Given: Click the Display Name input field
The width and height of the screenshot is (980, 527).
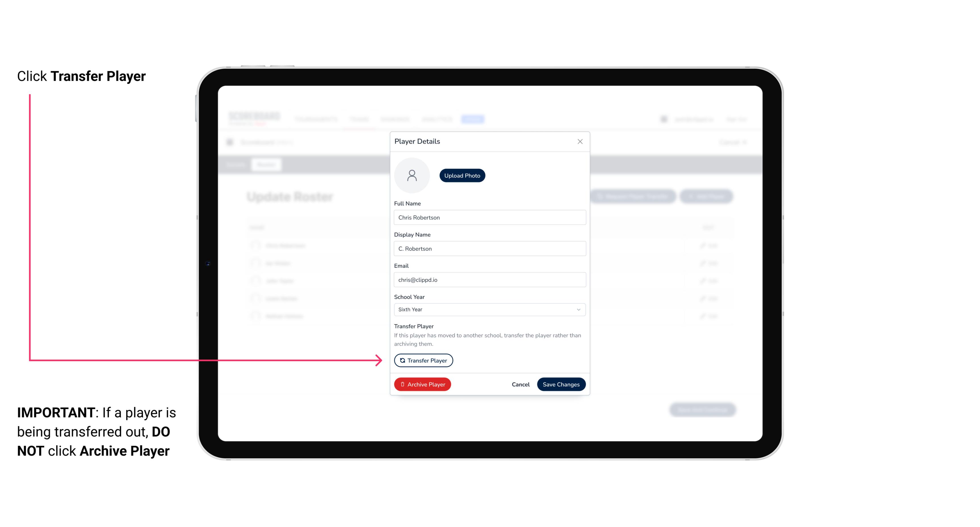Looking at the screenshot, I should 489,248.
